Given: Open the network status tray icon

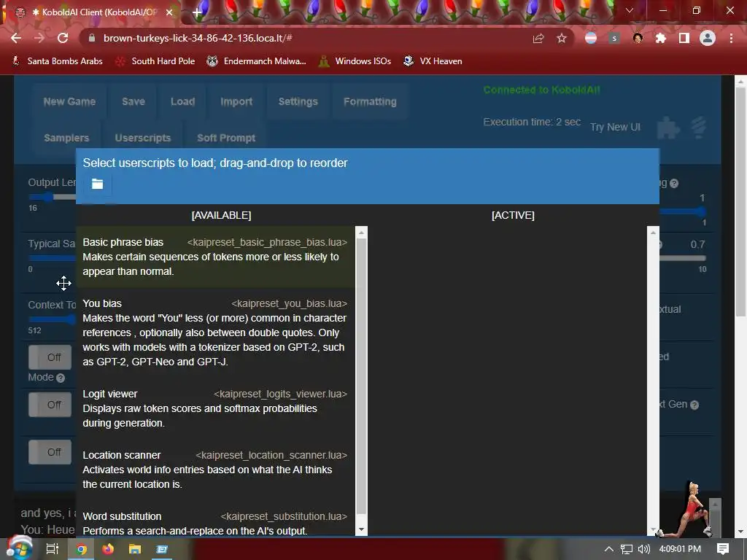Looking at the screenshot, I should point(627,549).
